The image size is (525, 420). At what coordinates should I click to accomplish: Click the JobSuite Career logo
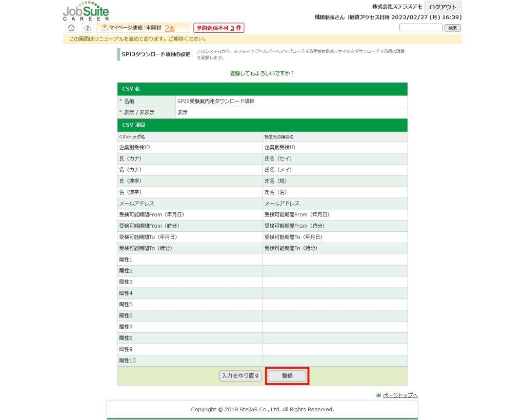pos(86,11)
